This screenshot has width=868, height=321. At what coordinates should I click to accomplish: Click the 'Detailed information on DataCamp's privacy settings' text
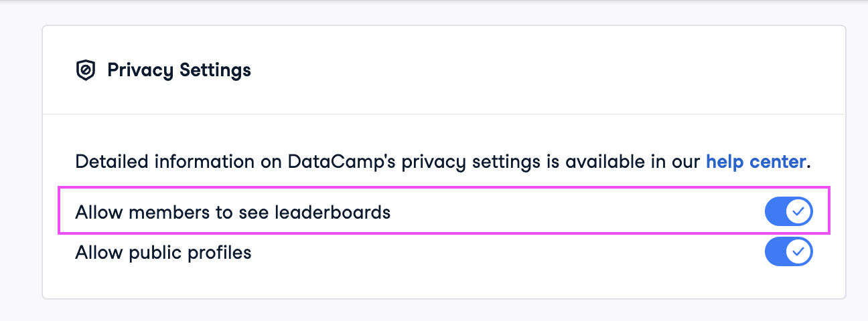[268, 162]
